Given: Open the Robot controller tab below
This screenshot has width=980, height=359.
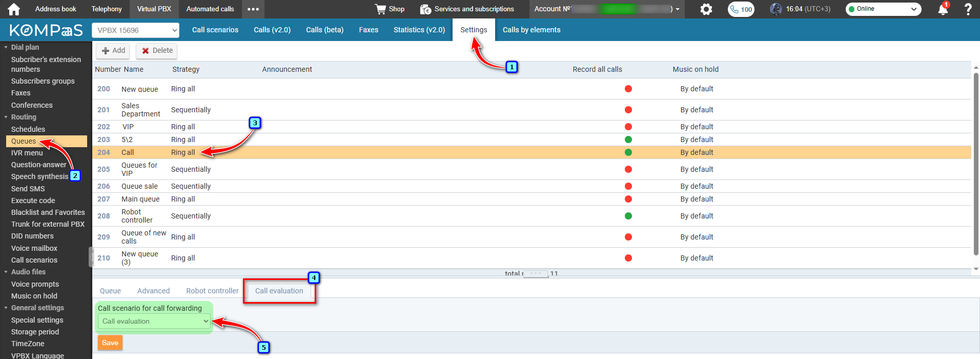Looking at the screenshot, I should pyautogui.click(x=212, y=291).
